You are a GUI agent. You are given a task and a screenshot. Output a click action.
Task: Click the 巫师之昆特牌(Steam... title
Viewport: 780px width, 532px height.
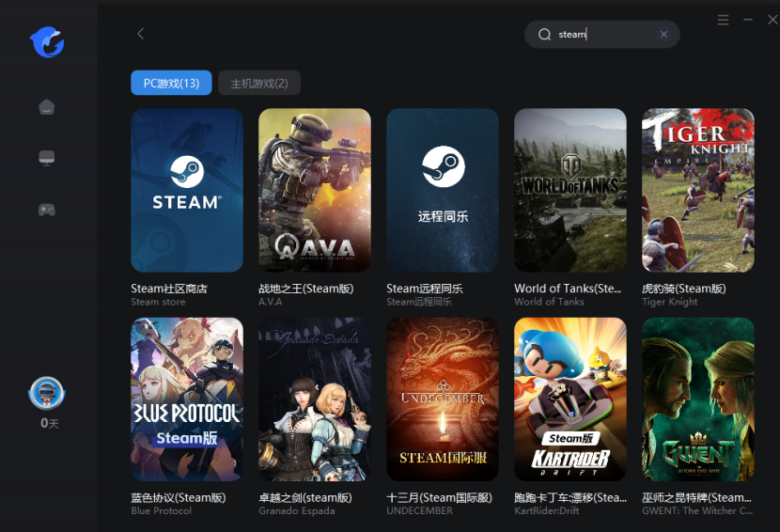[696, 497]
